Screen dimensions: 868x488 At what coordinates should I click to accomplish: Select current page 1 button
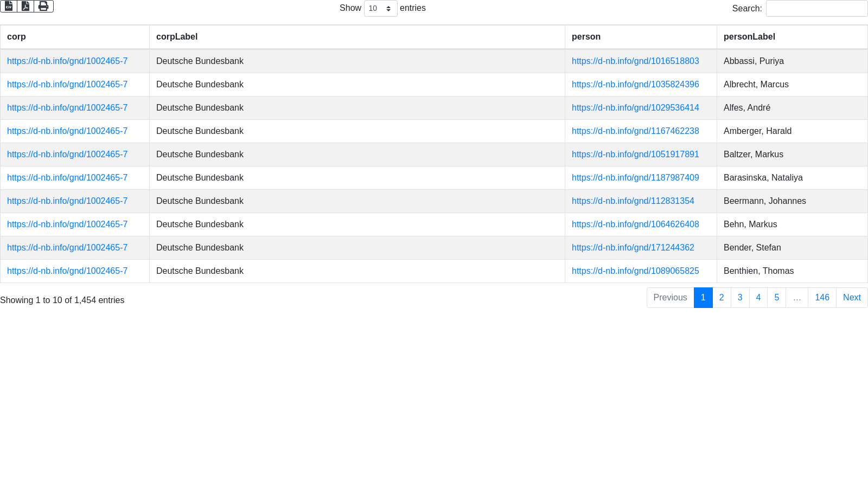(x=703, y=298)
